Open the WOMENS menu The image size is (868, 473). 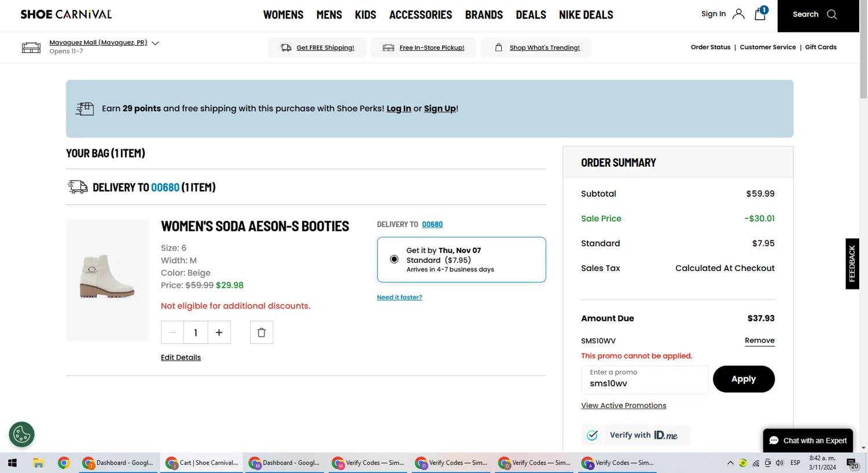click(283, 15)
